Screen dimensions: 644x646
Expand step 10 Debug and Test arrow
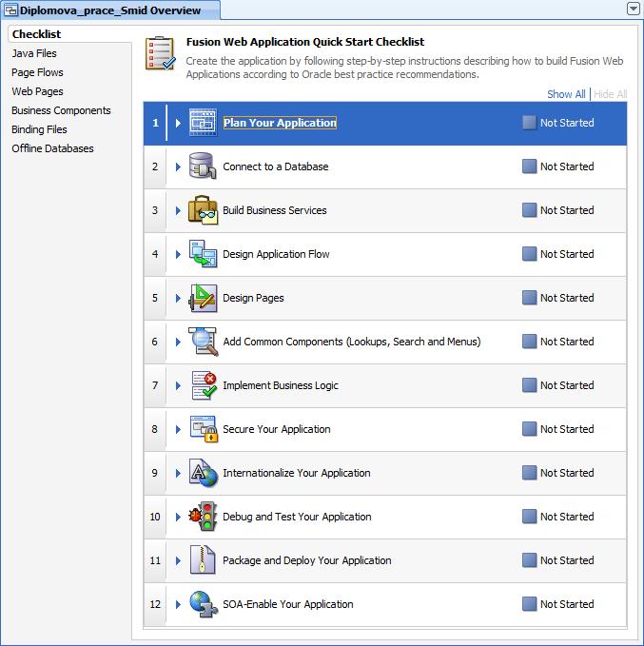tap(178, 517)
